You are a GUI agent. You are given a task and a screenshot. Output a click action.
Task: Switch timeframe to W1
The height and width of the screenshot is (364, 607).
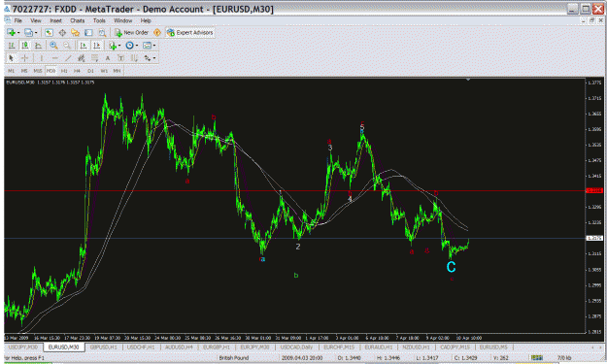tap(104, 71)
